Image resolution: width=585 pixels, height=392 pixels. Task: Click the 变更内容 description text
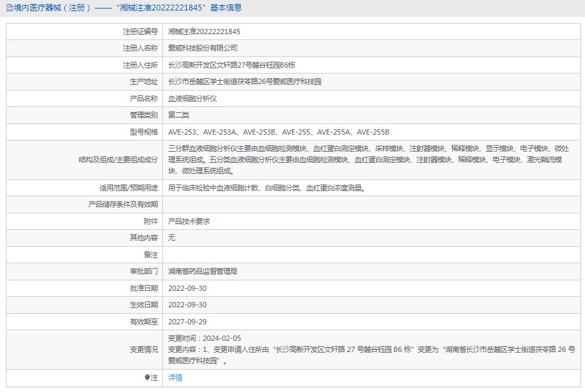(371, 355)
